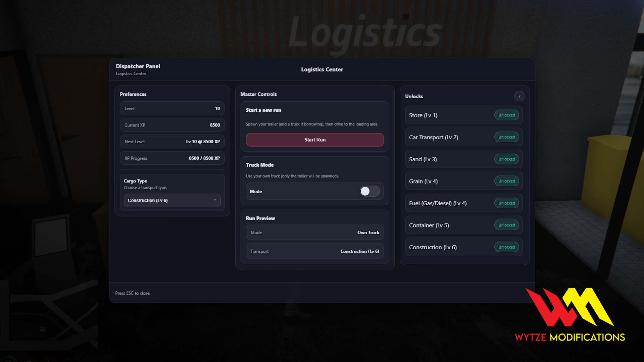Click the Unlocked badge for Grain (Lv 4)
Viewport: 644px width, 362px height.
point(506,181)
